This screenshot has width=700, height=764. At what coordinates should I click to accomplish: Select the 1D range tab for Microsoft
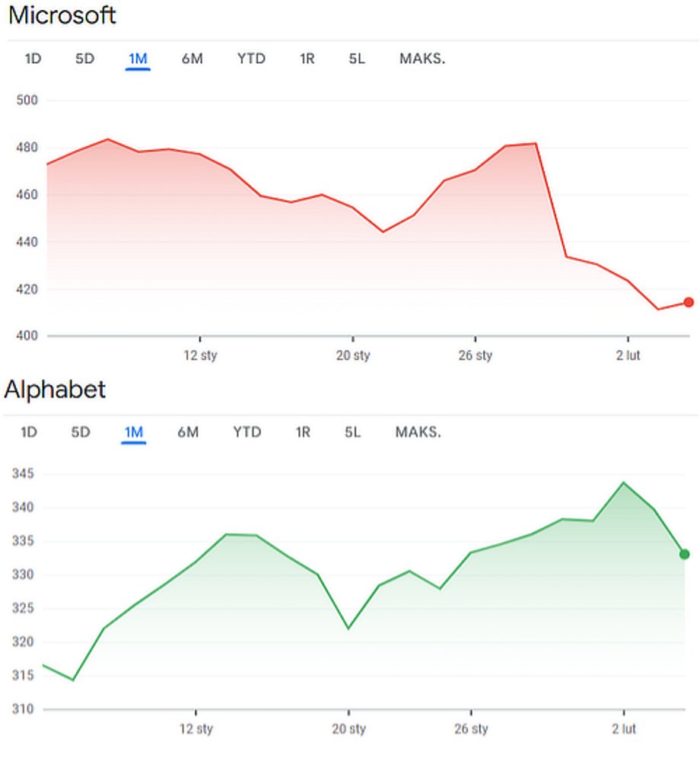point(33,59)
